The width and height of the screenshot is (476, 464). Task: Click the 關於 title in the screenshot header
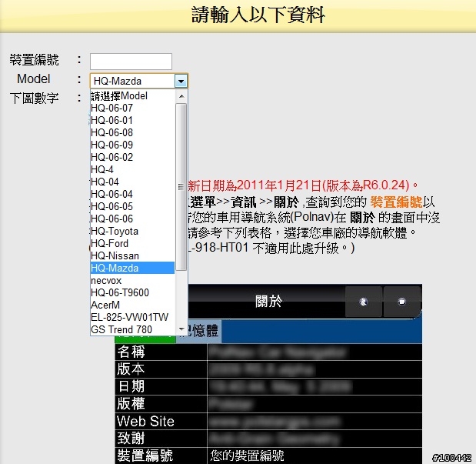point(268,302)
